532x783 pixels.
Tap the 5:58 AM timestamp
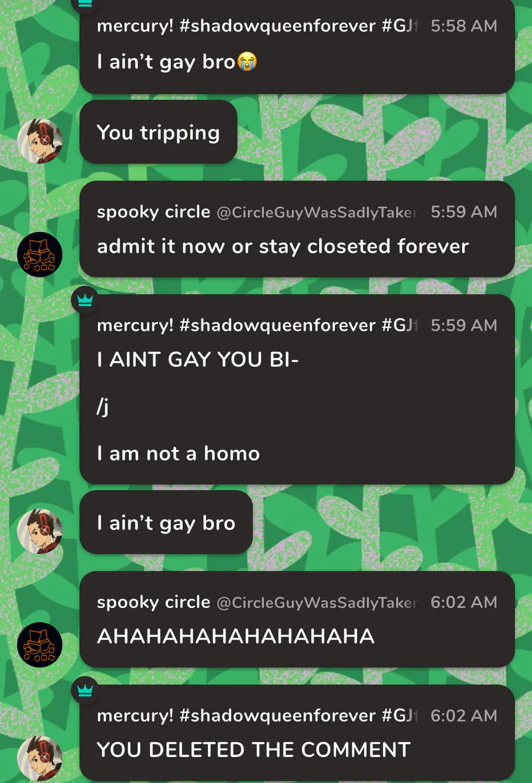pos(464,26)
